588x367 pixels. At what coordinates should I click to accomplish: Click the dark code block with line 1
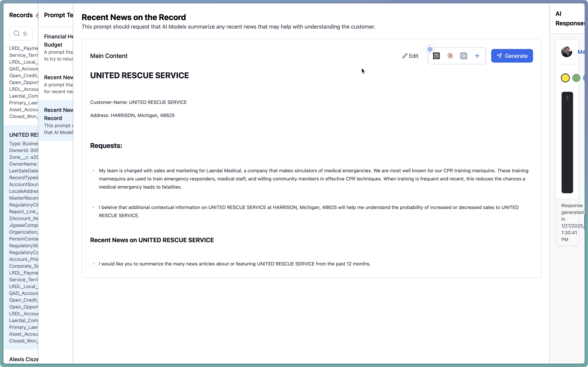(567, 143)
